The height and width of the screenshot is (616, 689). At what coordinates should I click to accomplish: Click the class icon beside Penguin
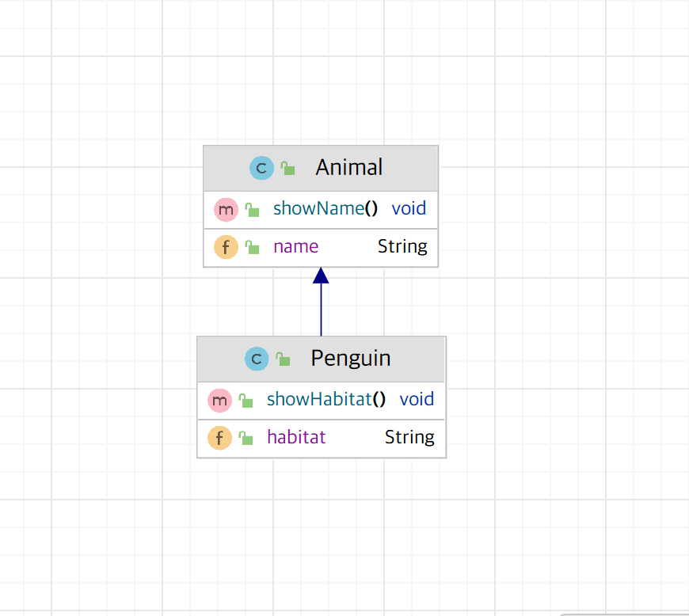pyautogui.click(x=257, y=359)
